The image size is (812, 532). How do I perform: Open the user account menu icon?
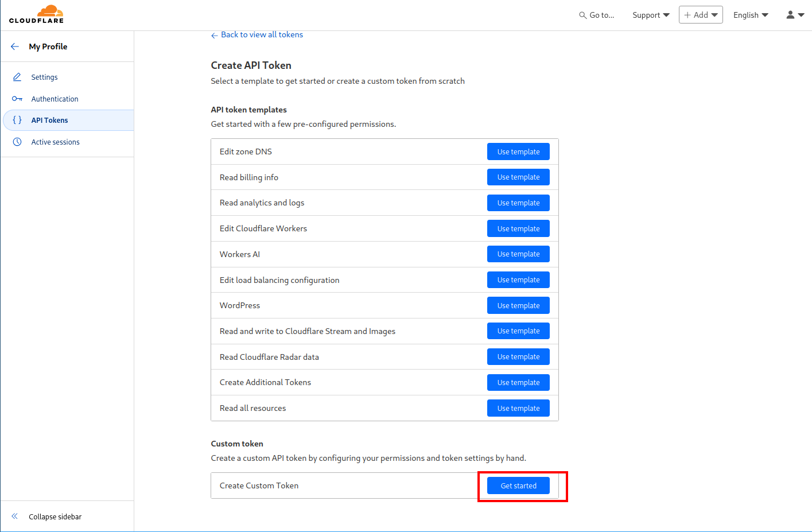(x=795, y=15)
